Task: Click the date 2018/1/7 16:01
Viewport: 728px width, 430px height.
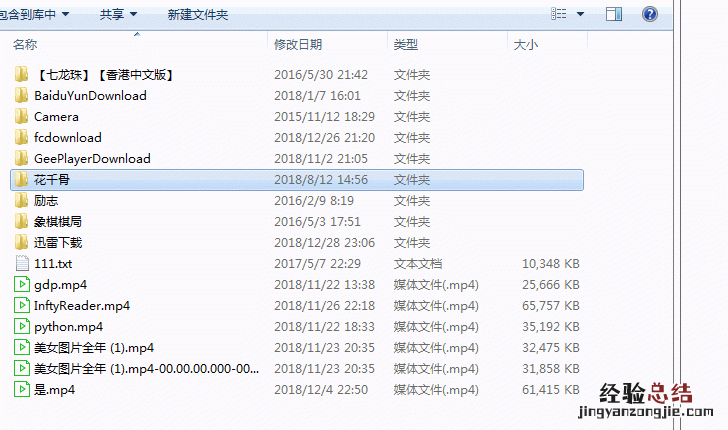Action: (x=317, y=96)
